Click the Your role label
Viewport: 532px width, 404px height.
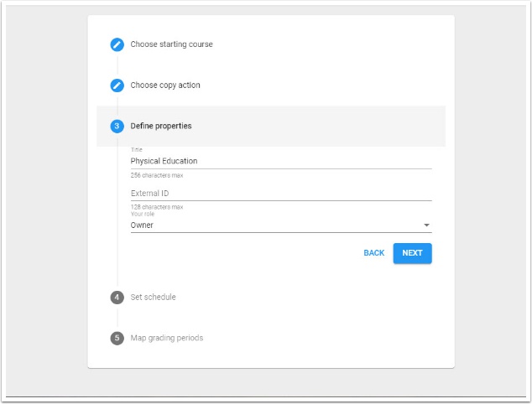143,214
